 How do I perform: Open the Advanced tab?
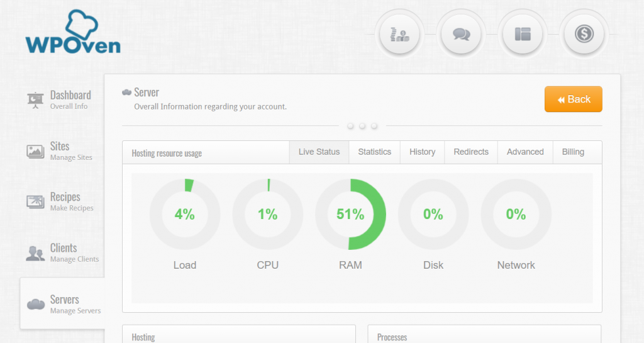pos(525,152)
